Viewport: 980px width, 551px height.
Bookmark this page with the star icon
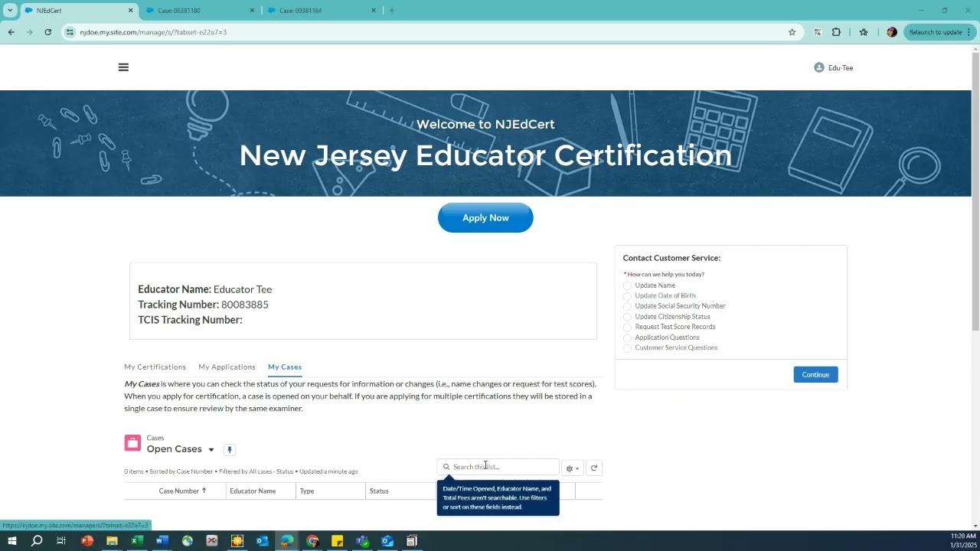tap(792, 32)
